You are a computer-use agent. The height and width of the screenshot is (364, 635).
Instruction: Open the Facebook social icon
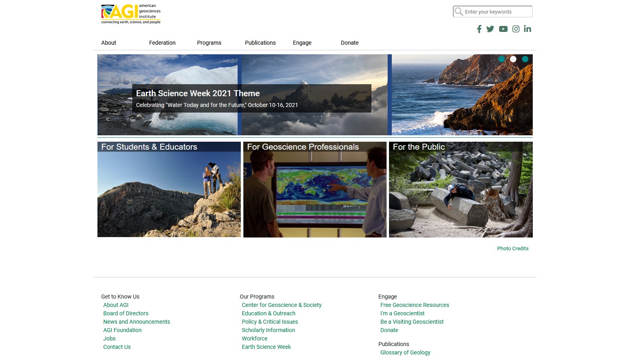[479, 29]
